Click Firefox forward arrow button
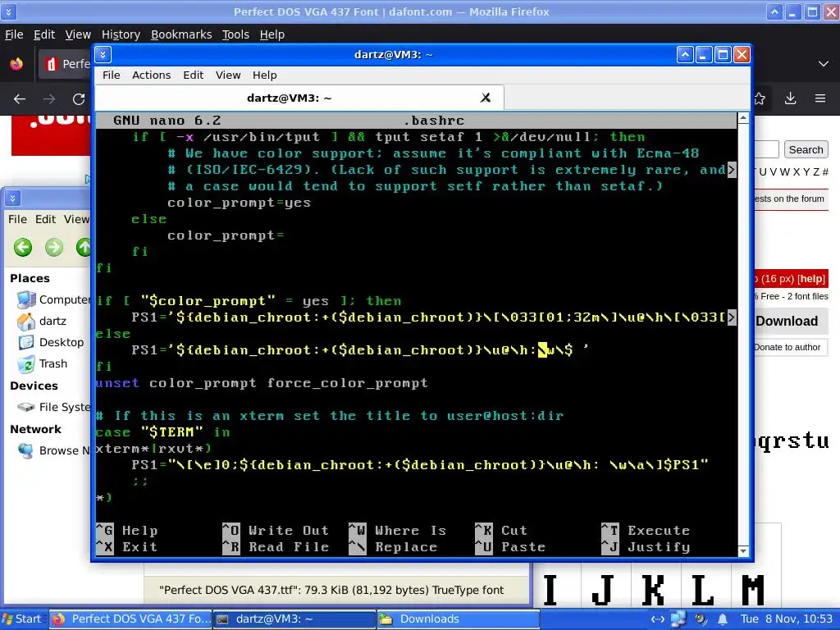The width and height of the screenshot is (840, 630). pos(49,99)
